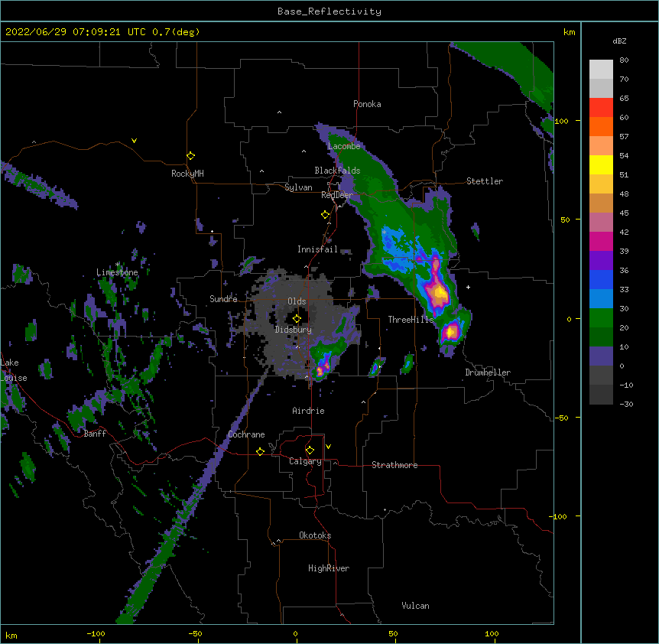Select the yellow 51-54 dBZ legend swatch
This screenshot has width=659, height=644.
pyautogui.click(x=601, y=164)
